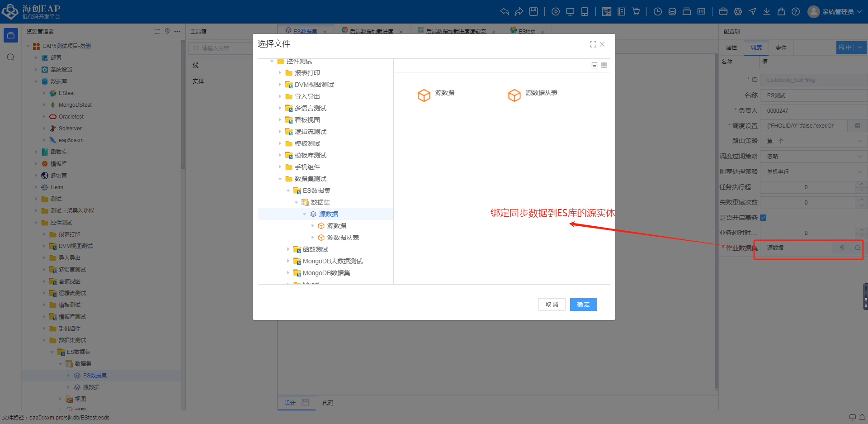
Task: Select the 源数据从表 entity icon
Action: click(514, 95)
